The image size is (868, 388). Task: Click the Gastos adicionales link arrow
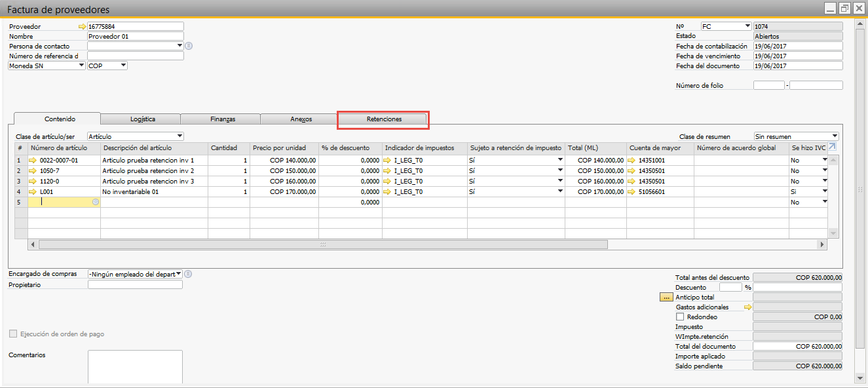click(747, 307)
